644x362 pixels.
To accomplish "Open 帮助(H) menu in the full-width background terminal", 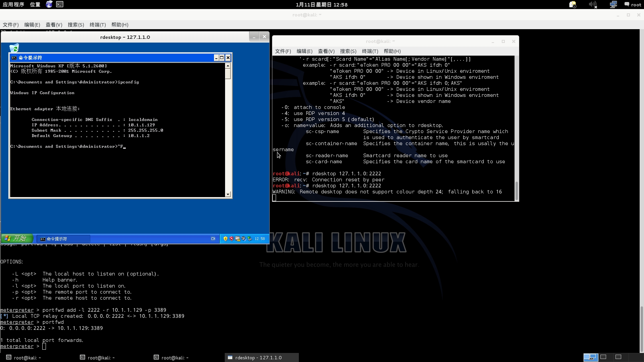I will click(x=120, y=25).
